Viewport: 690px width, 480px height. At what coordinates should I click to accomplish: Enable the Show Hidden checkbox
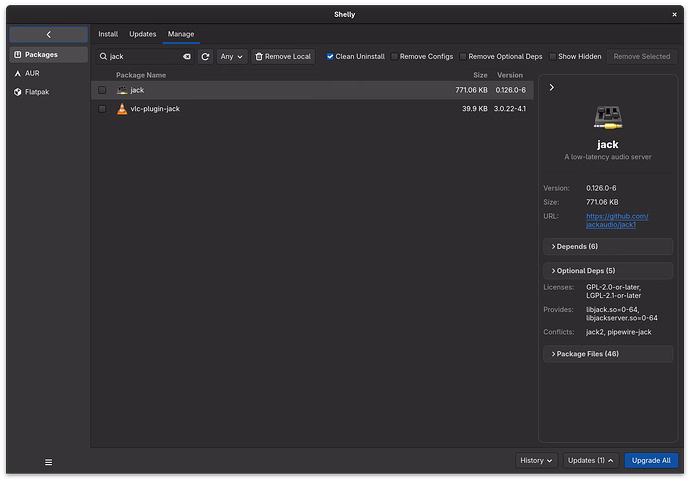click(x=553, y=56)
